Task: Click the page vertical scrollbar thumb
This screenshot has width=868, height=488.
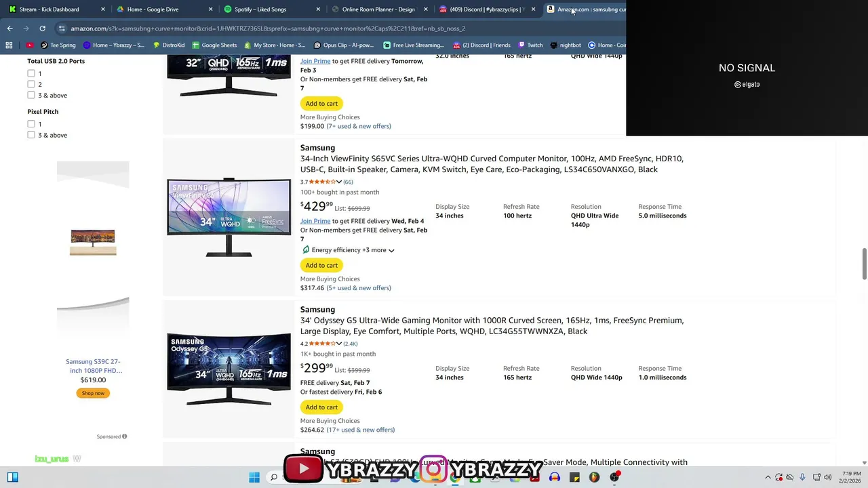Action: tap(864, 264)
